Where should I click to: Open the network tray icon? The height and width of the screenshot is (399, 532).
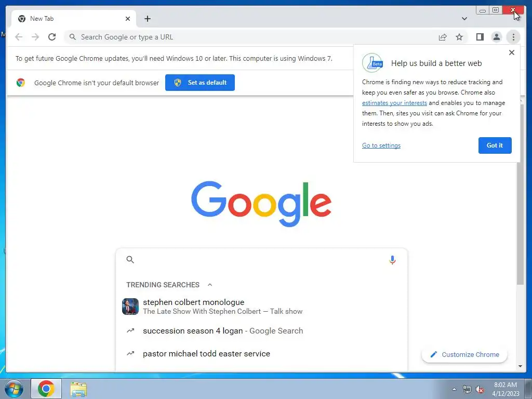pyautogui.click(x=467, y=390)
